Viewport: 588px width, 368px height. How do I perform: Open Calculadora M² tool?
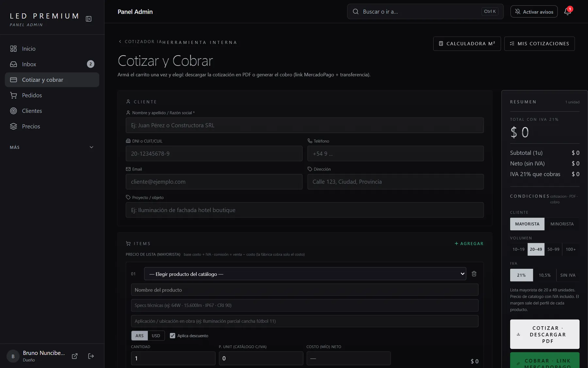[x=467, y=44]
